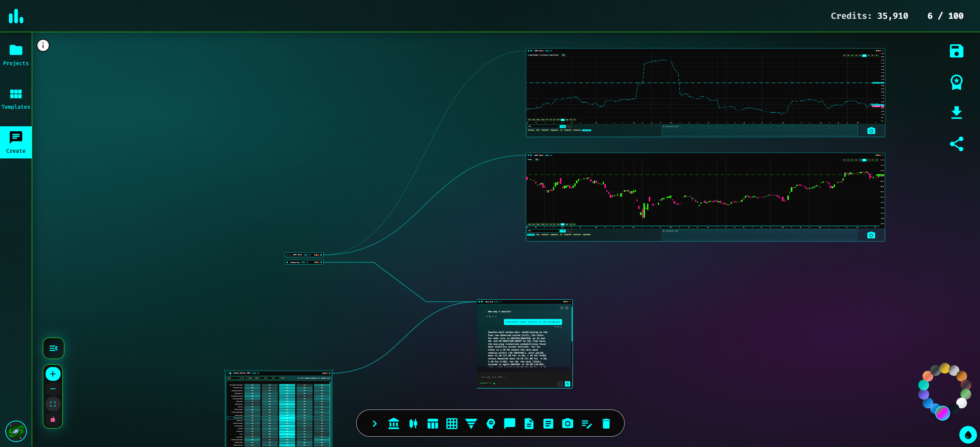The width and height of the screenshot is (980, 447).
Task: Click the chat bubble icon in bottom toolbar
Action: [x=509, y=424]
